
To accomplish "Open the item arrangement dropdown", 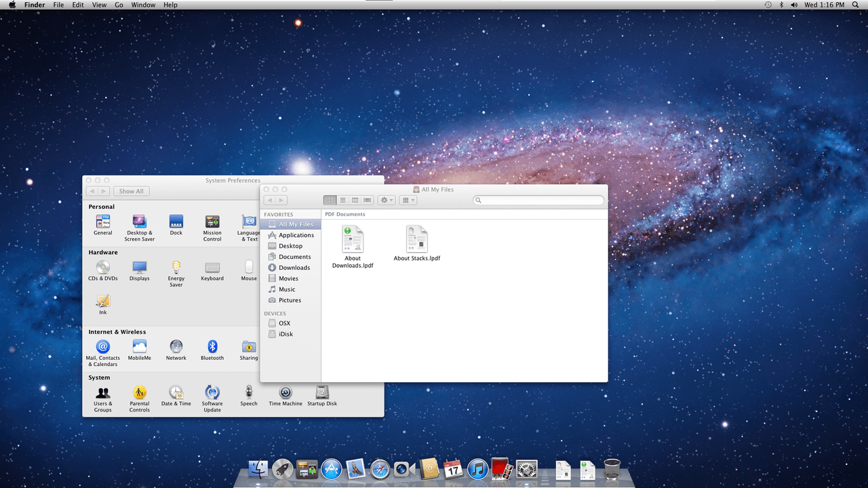I will click(x=408, y=200).
